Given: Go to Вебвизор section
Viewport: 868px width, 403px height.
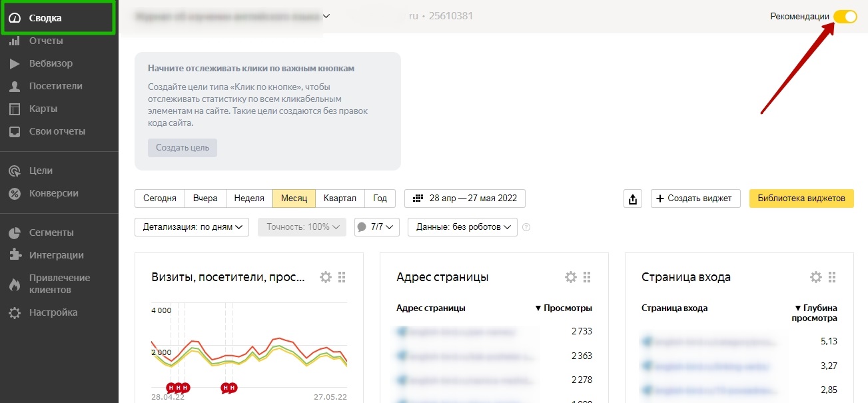Looking at the screenshot, I should click(51, 63).
